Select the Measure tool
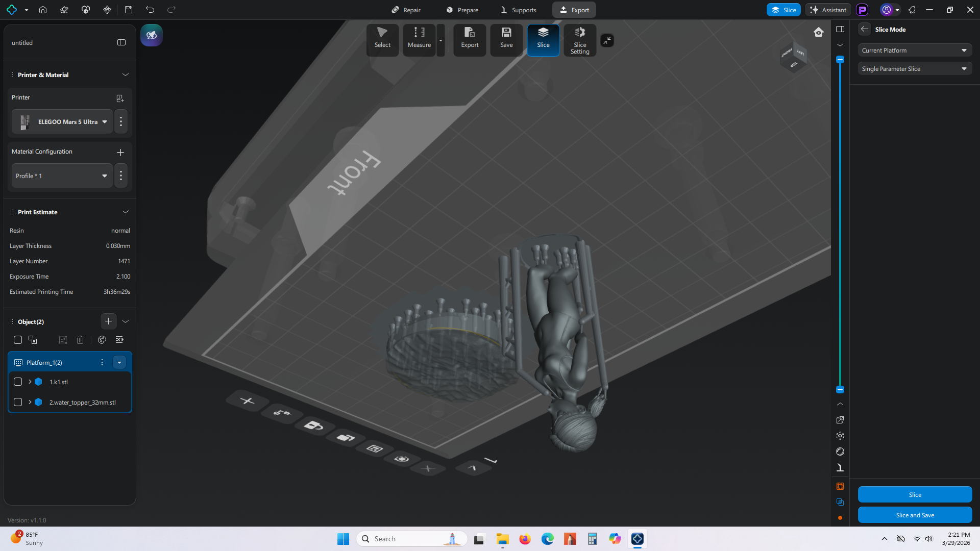The image size is (980, 551). coord(419,38)
